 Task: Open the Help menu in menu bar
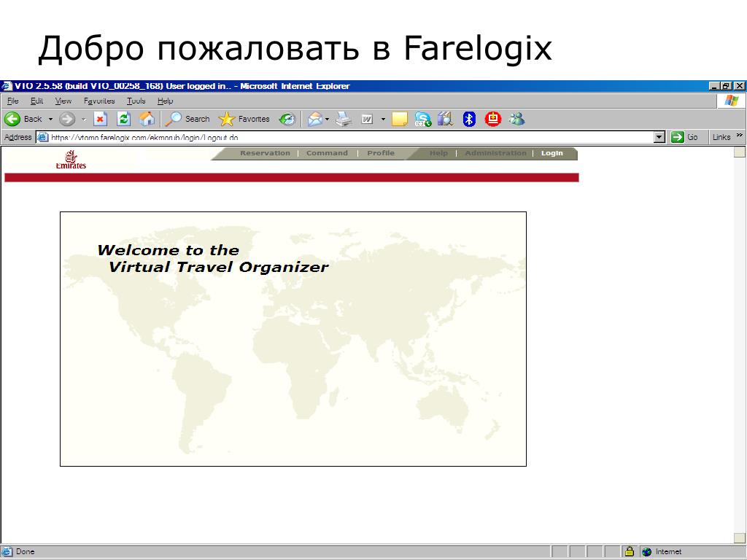(166, 101)
